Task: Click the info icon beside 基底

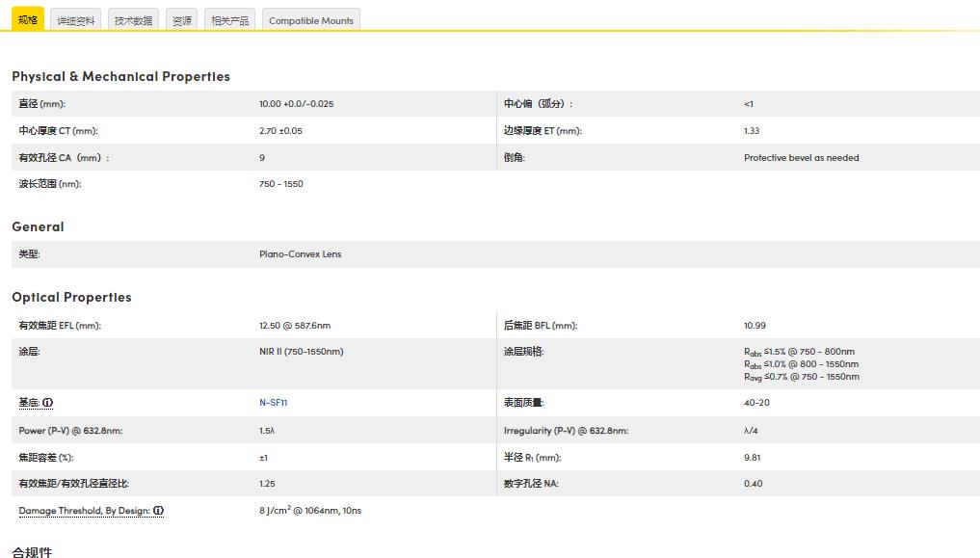Action: tap(47, 403)
